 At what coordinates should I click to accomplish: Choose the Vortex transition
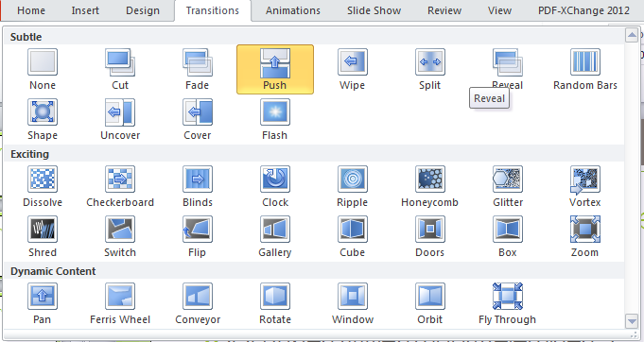584,186
